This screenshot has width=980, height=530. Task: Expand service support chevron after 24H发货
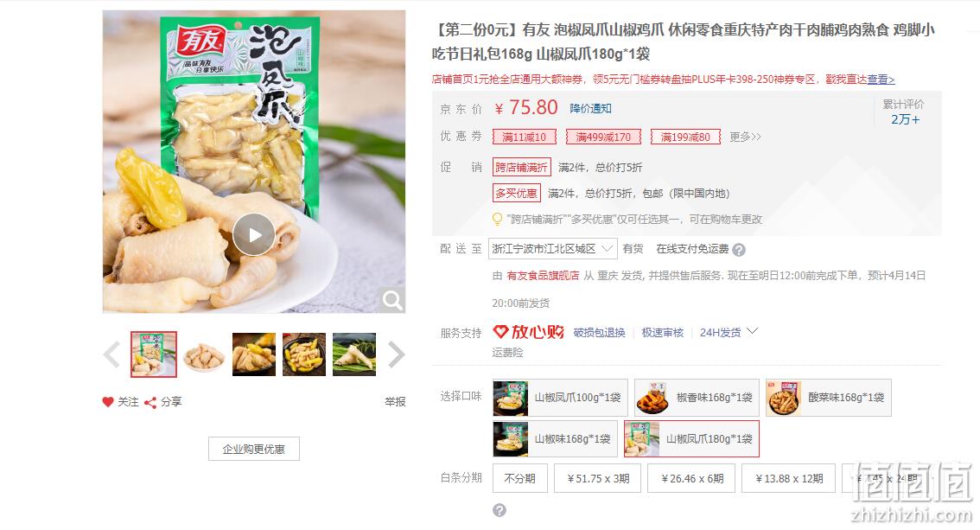[x=753, y=331]
